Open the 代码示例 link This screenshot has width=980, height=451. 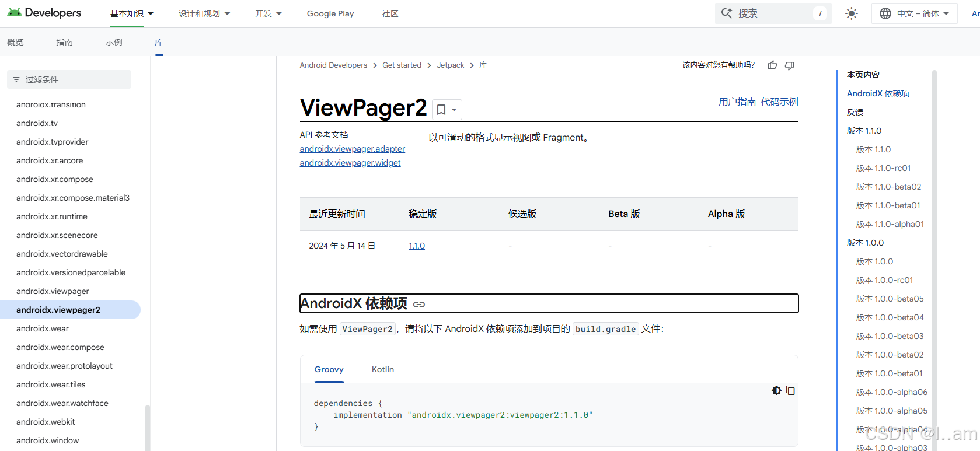779,102
